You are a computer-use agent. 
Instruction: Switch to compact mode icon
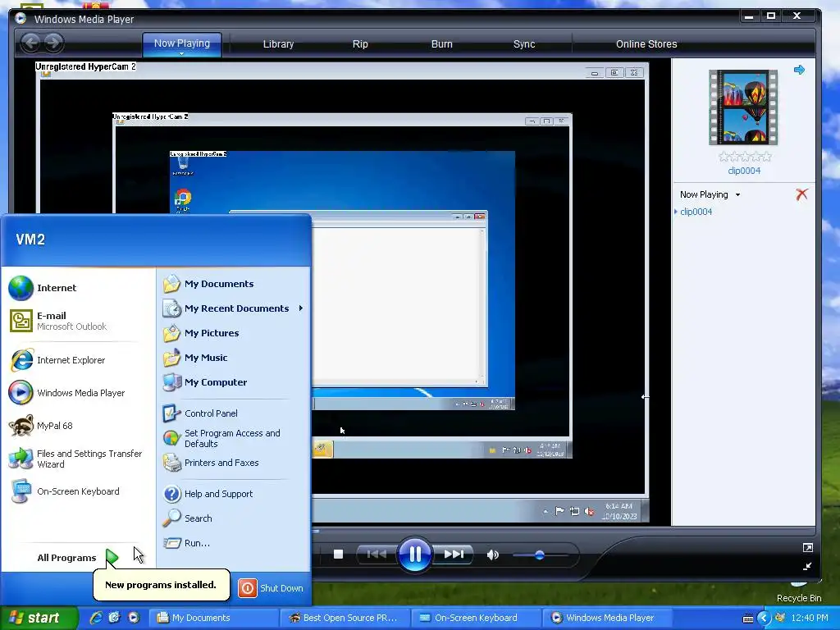tap(807, 566)
